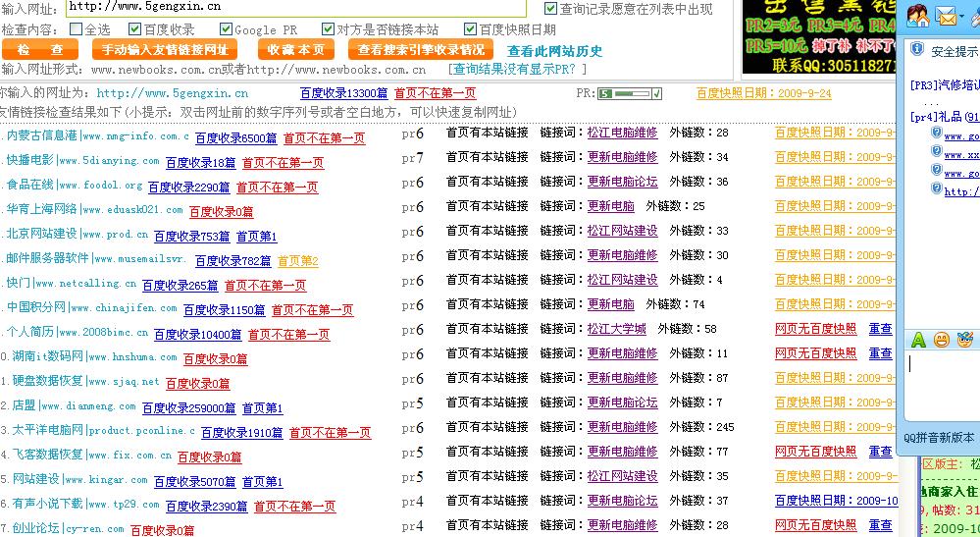Viewport: 980px width, 537px height.
Task: Click 首页第1 link for 网站建设 kingar row
Action: coord(263,482)
